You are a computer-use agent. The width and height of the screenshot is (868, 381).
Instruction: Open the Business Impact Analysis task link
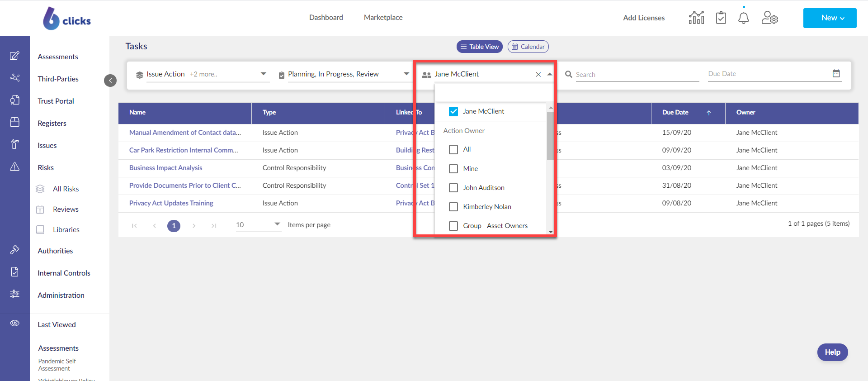coord(165,168)
